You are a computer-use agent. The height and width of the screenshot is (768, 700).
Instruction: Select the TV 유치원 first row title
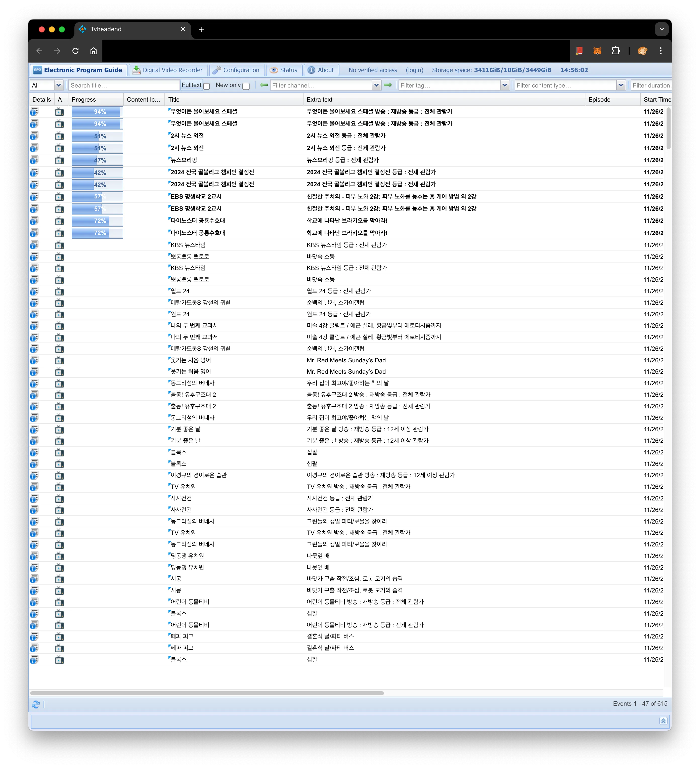(183, 487)
